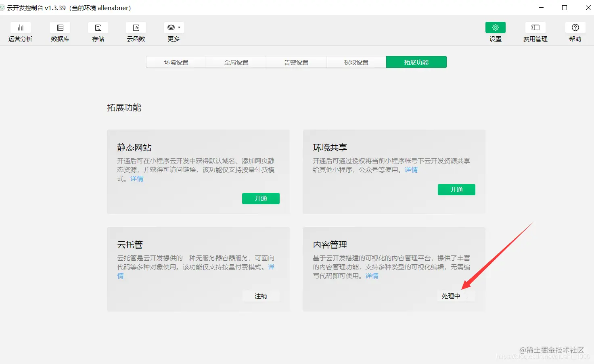
Task: Click the green 设置 gear icon
Action: point(496,27)
